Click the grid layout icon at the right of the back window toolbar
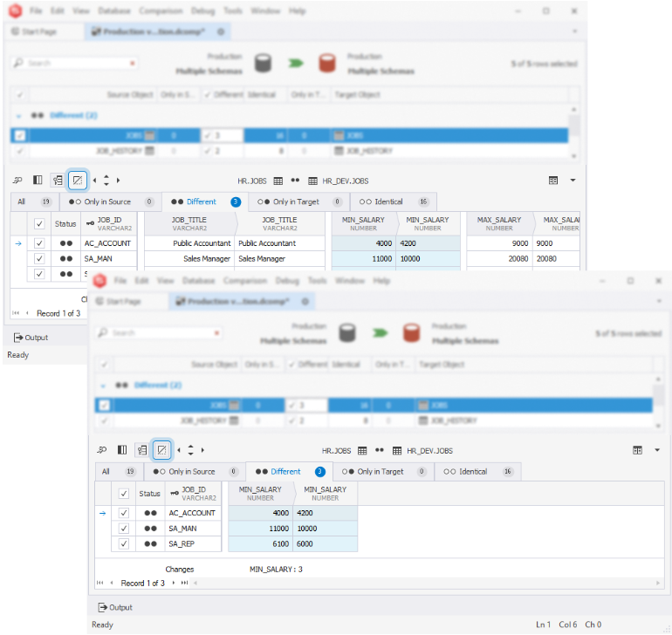The image size is (672, 635). click(553, 181)
